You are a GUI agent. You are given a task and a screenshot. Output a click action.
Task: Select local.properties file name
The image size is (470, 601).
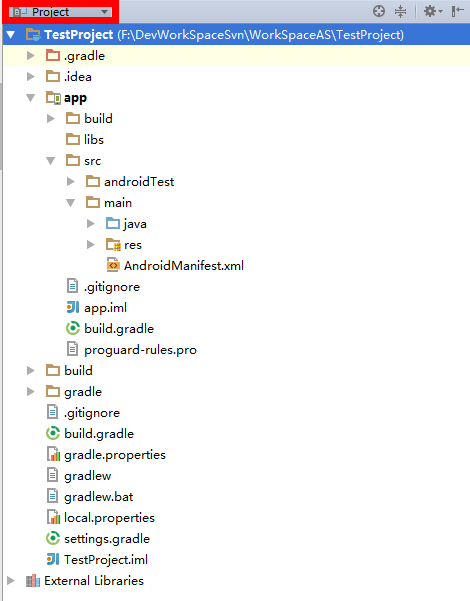pos(109,518)
